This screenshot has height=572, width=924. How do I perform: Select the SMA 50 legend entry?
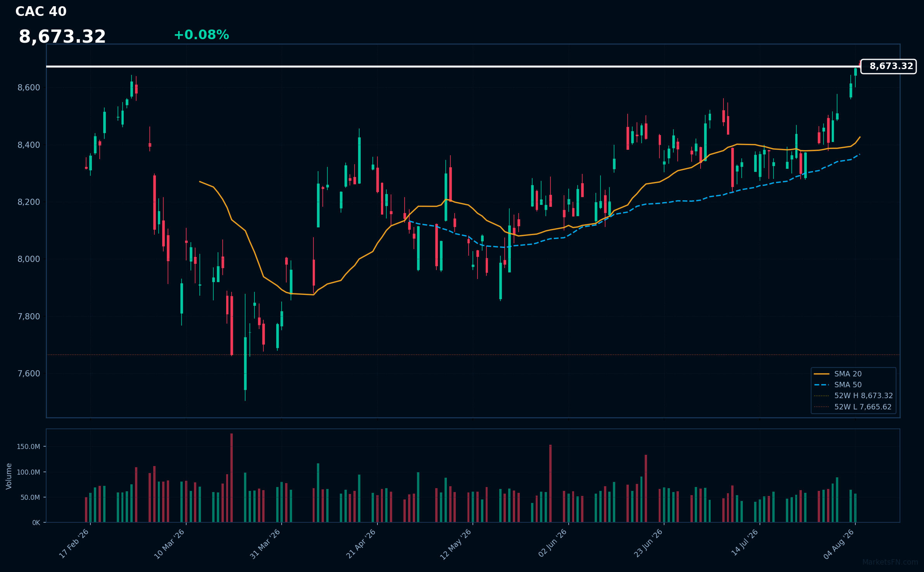pyautogui.click(x=838, y=385)
